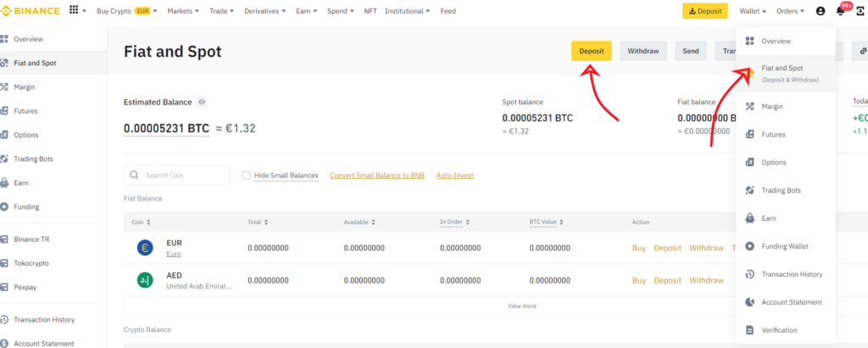Click the Binance logo
The height and width of the screenshot is (348, 868).
pyautogui.click(x=31, y=10)
